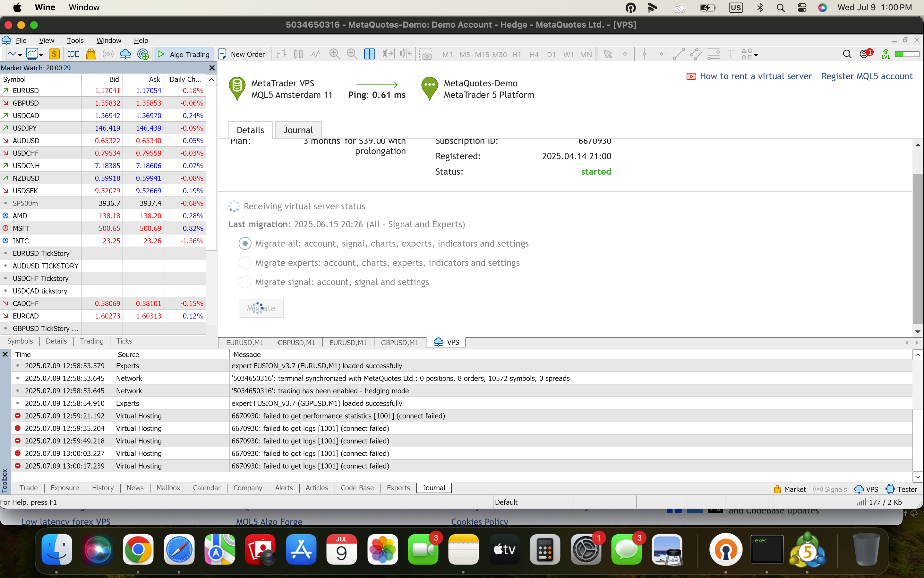924x578 pixels.
Task: Switch to bar chart display
Action: tap(281, 54)
